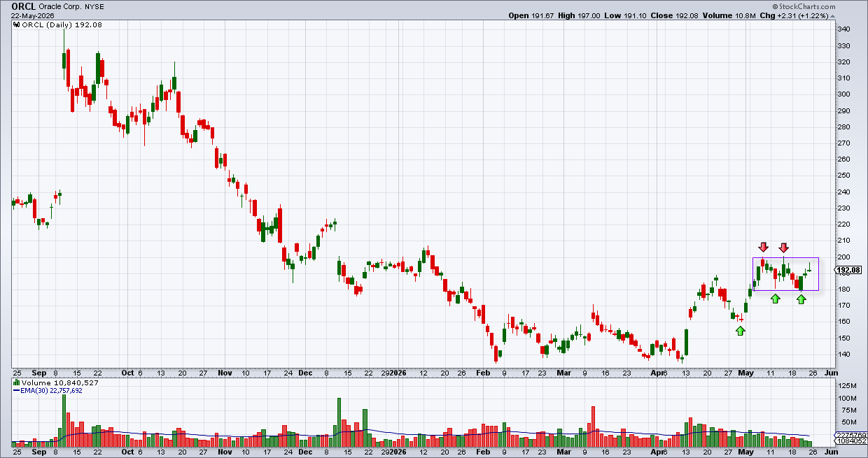Click the Sep label on the volume panel date axis
This screenshot has width=868, height=458.
(40, 452)
